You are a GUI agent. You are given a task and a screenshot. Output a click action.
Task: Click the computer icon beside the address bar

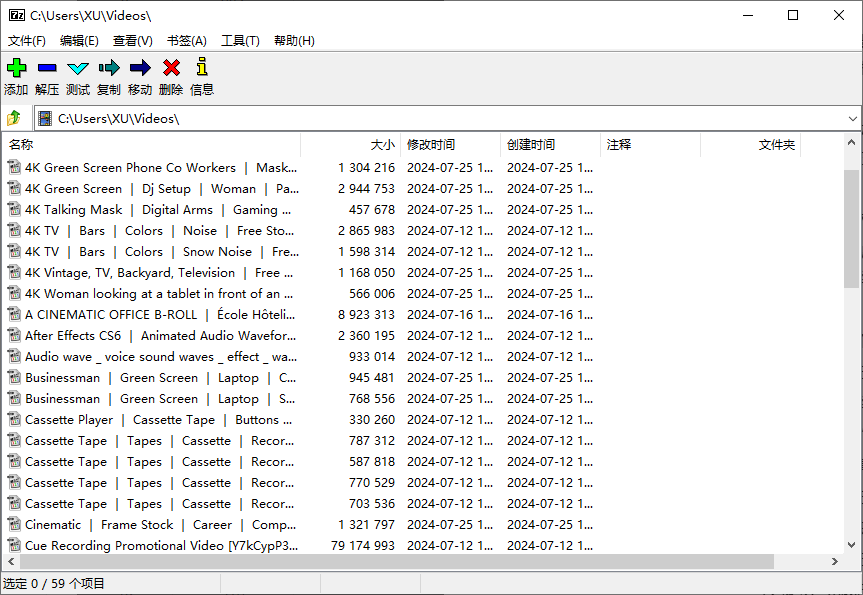point(44,118)
